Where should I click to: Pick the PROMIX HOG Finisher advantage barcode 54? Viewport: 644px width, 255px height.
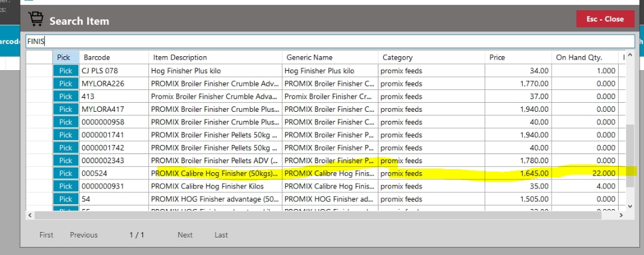point(65,199)
